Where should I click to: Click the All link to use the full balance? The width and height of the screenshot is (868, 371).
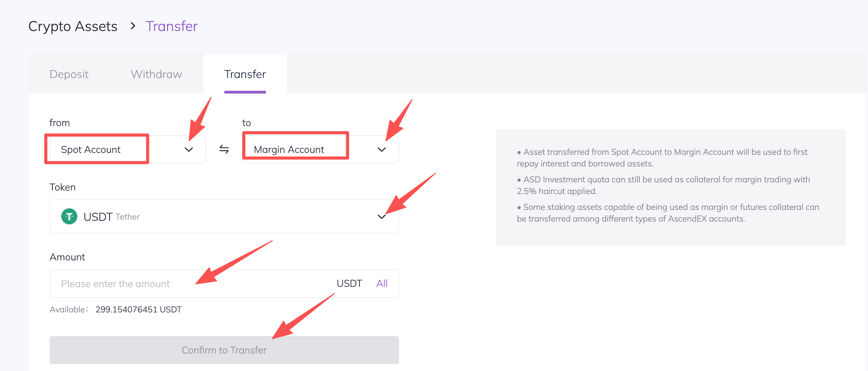point(382,284)
